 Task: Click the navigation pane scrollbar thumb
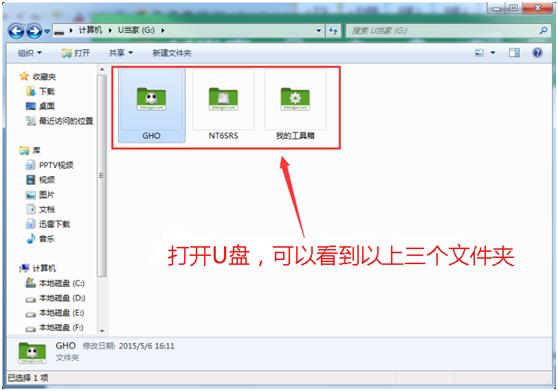(102, 176)
